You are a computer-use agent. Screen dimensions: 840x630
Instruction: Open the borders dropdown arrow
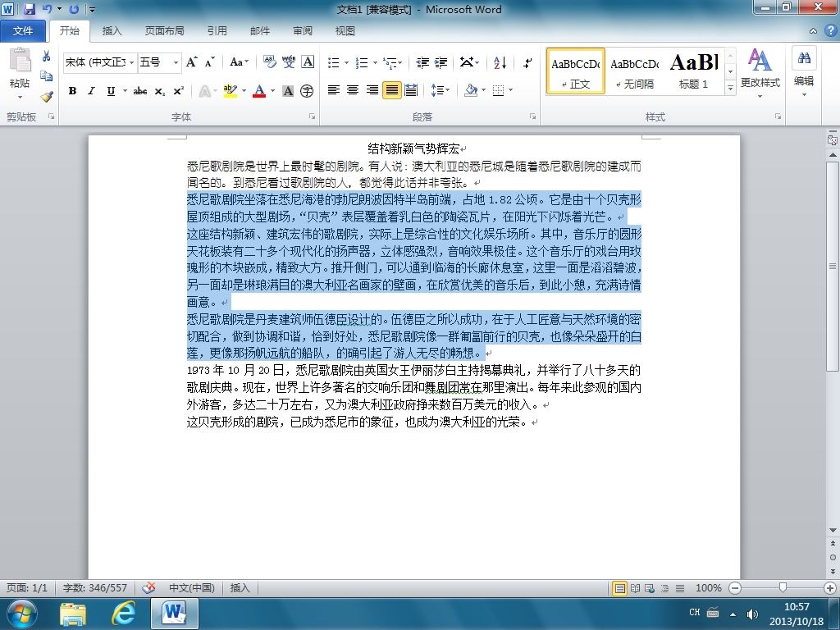[510, 90]
